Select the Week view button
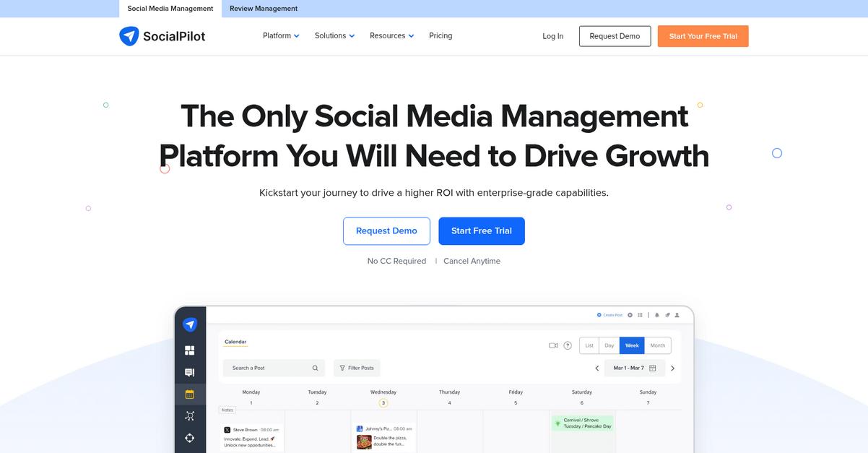868x453 pixels. tap(632, 345)
